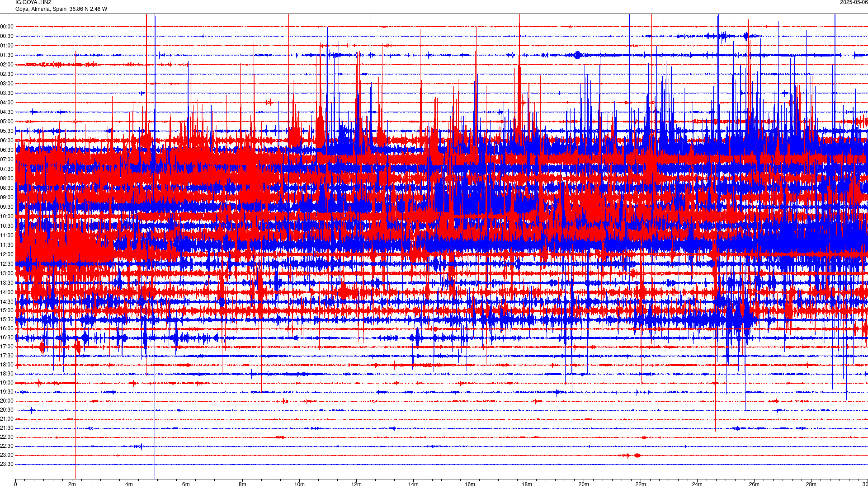Click the 22:30 time row label
The width and height of the screenshot is (868, 488).
click(x=7, y=446)
